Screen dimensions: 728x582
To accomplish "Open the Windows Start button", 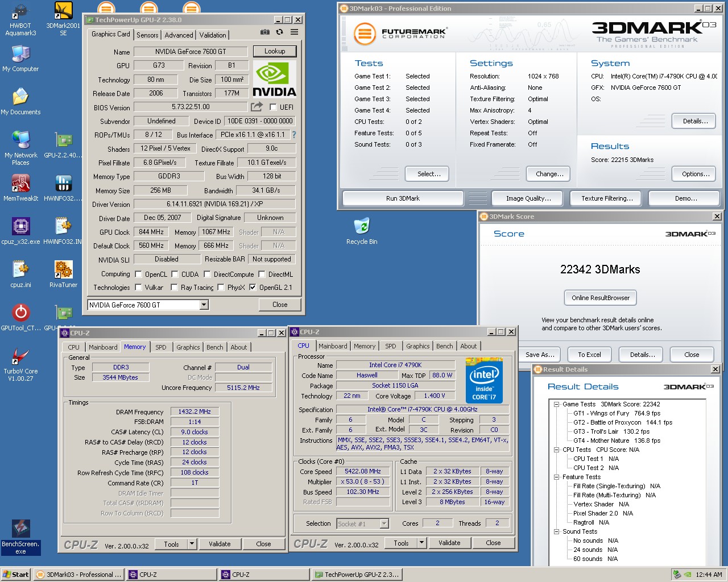I will click(x=16, y=575).
